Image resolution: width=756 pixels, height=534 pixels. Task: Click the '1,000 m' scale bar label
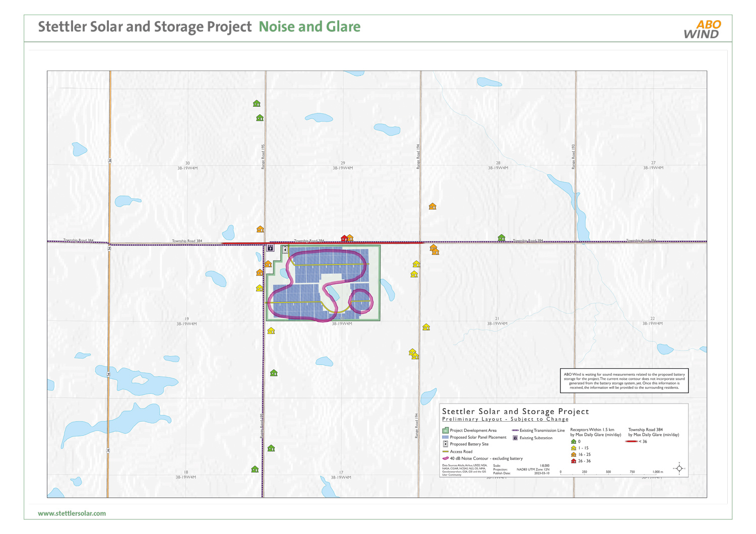click(658, 472)
